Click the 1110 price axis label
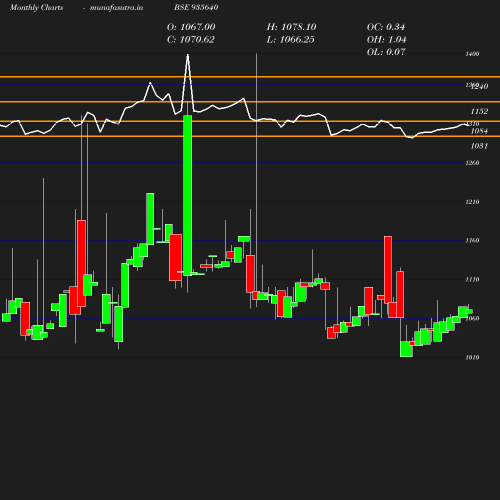This screenshot has width=500, height=500. [x=472, y=279]
